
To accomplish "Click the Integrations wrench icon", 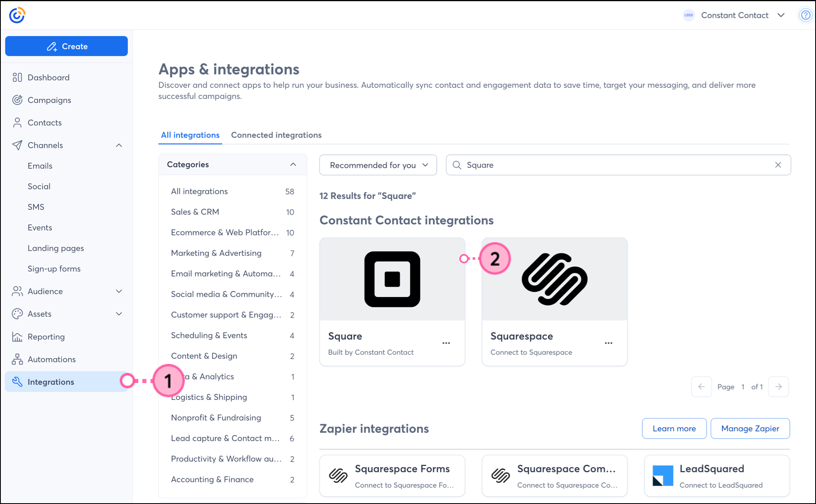I will coord(17,381).
